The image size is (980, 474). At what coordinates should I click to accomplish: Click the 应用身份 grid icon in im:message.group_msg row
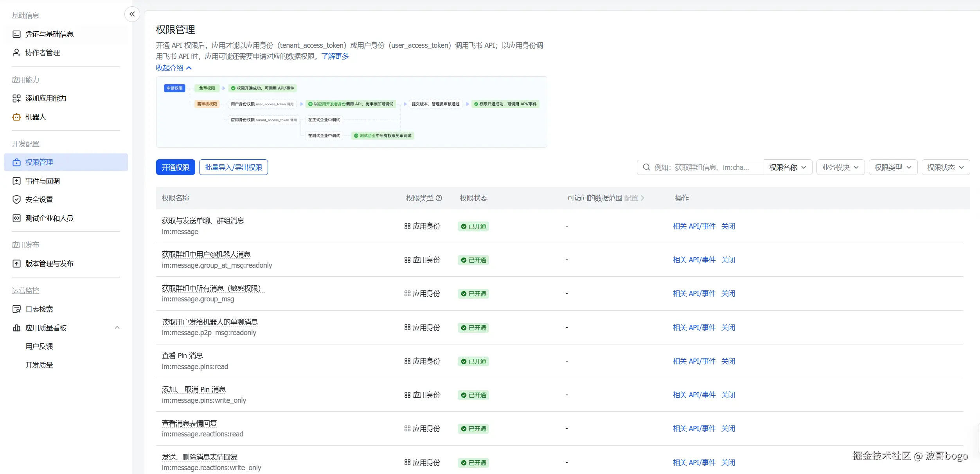[407, 294]
